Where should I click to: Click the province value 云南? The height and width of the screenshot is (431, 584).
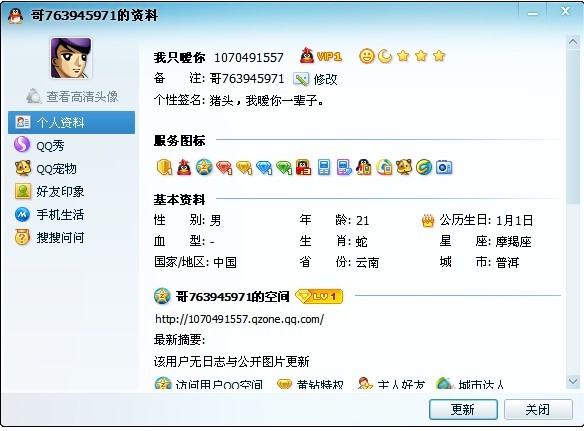(x=367, y=262)
